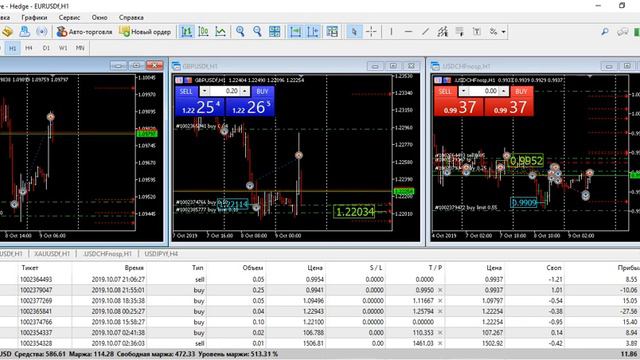Select the MN timeframe
Image resolution: width=640 pixels, height=360 pixels.
coord(80,48)
